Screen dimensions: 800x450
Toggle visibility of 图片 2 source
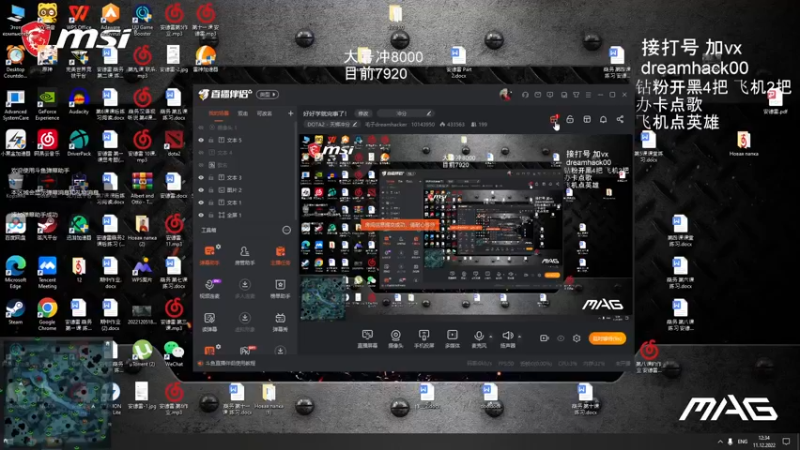coord(201,190)
